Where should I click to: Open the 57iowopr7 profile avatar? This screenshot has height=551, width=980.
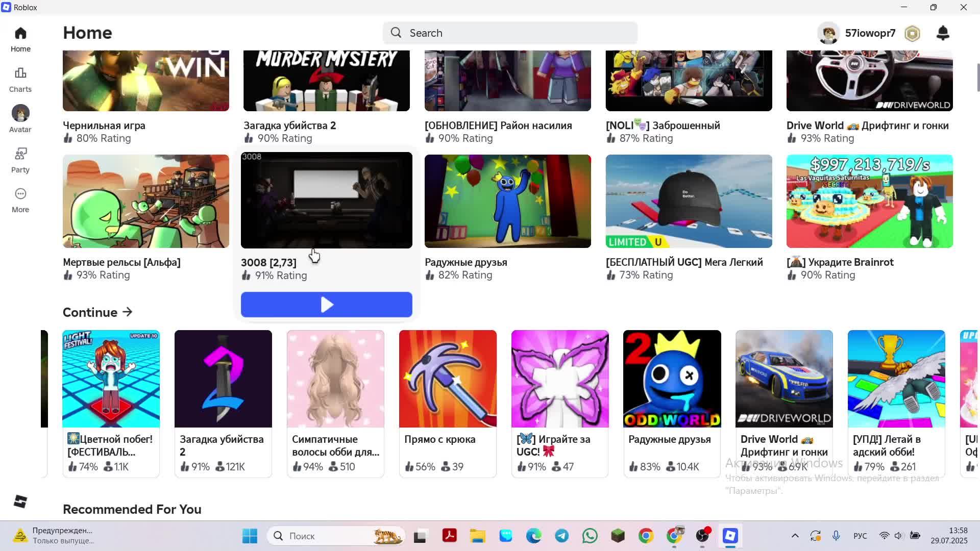tap(828, 34)
